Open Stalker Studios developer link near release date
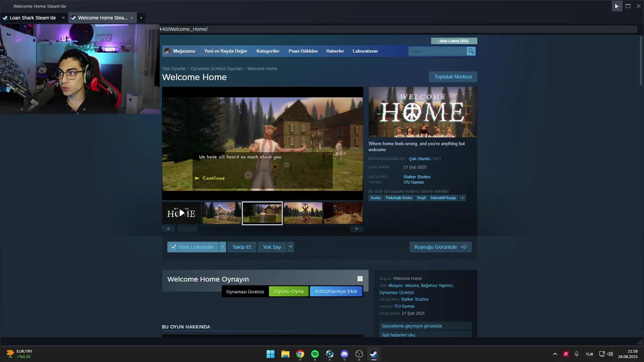644x362 pixels. (417, 177)
